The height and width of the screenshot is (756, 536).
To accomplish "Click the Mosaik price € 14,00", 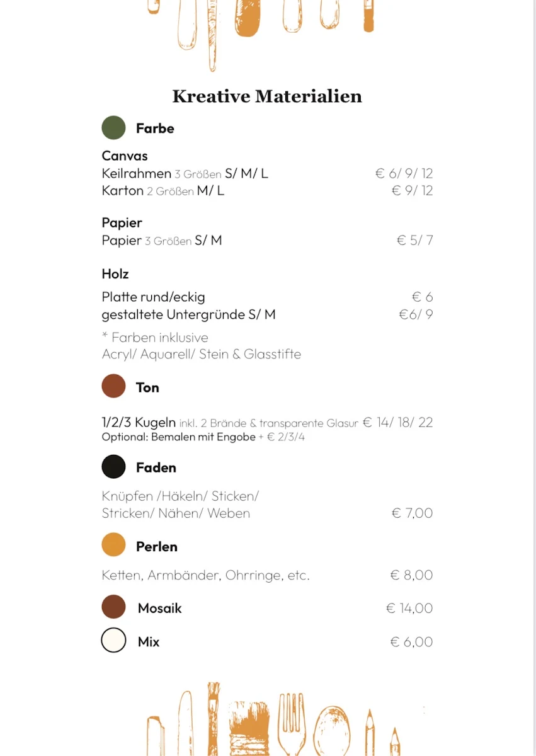I will (x=409, y=608).
